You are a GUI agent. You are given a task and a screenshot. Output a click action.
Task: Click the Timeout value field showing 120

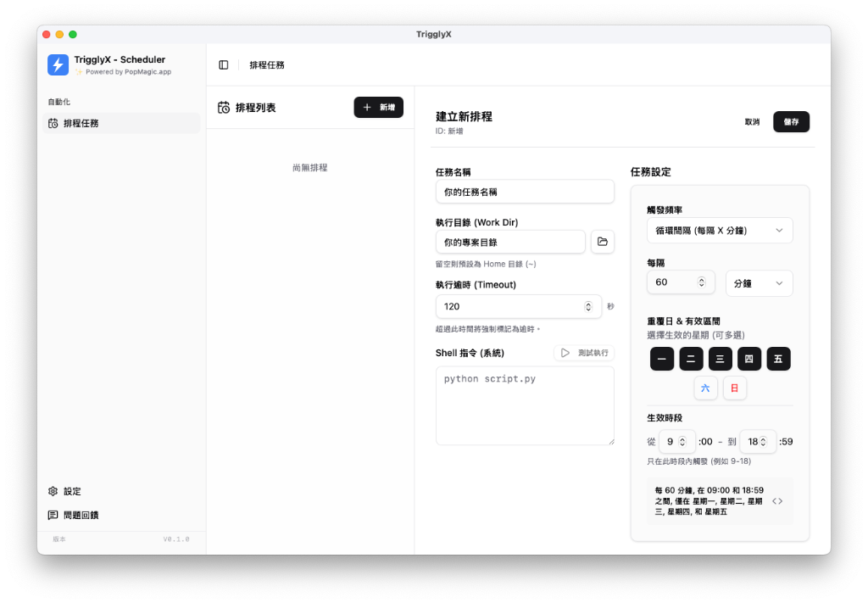[x=518, y=306]
